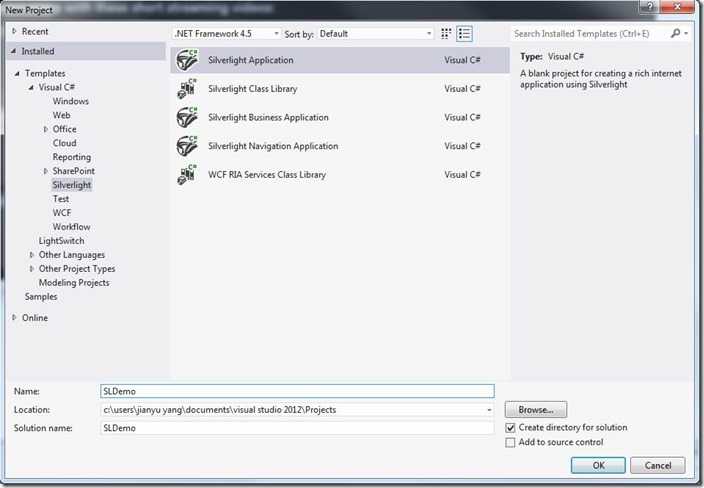Click the Silverlight Class Library template icon
This screenshot has height=488, width=704.
tap(187, 89)
